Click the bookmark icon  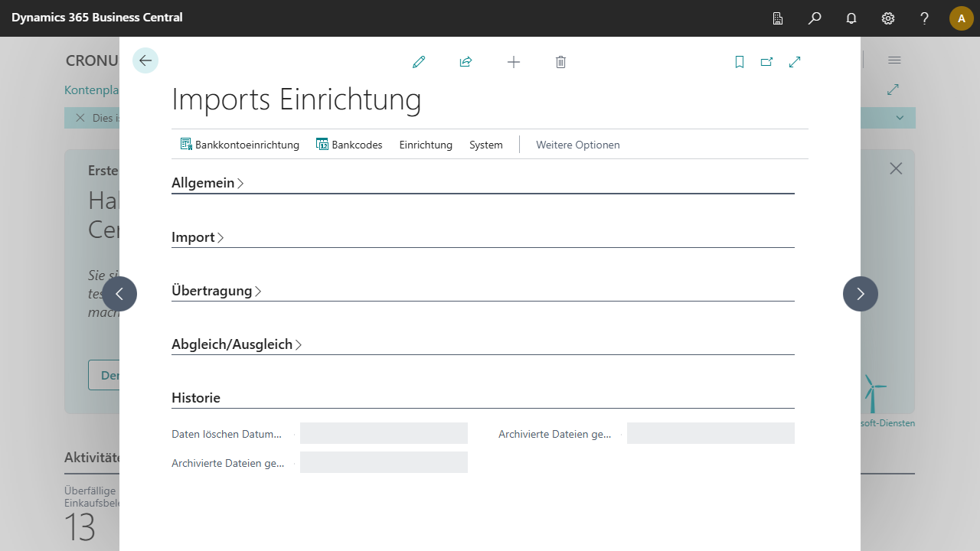(740, 62)
